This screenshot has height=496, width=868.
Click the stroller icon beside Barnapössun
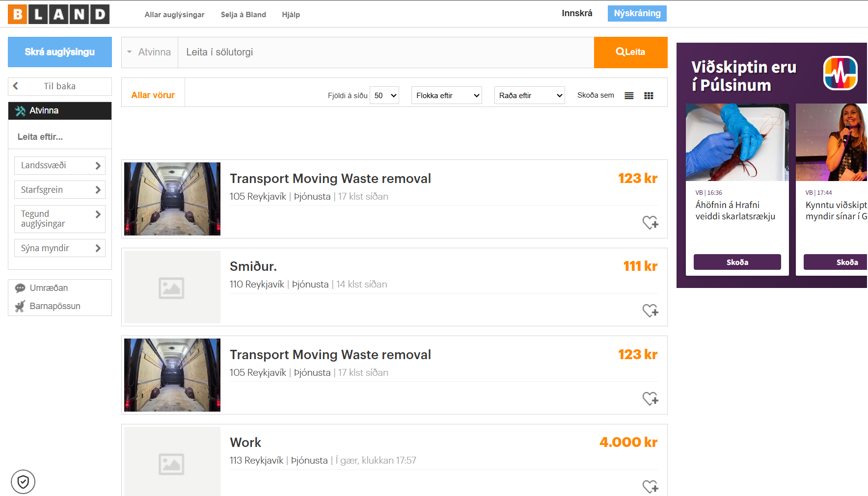20,306
